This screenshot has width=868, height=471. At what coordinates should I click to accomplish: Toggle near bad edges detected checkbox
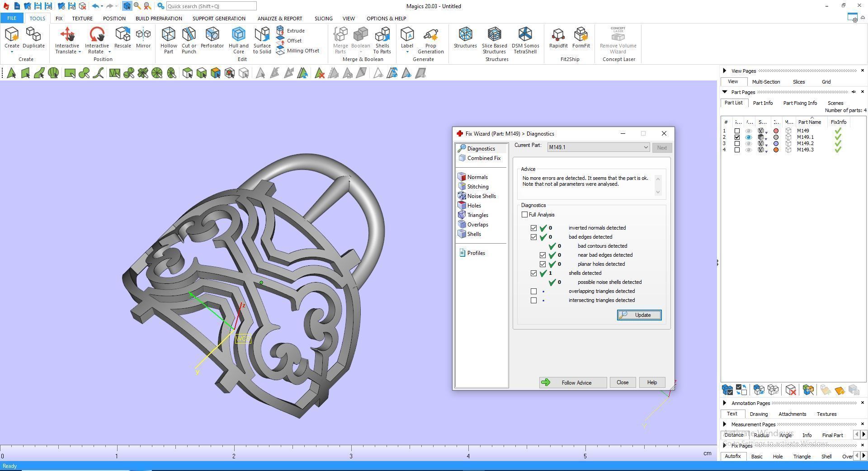pyautogui.click(x=542, y=255)
